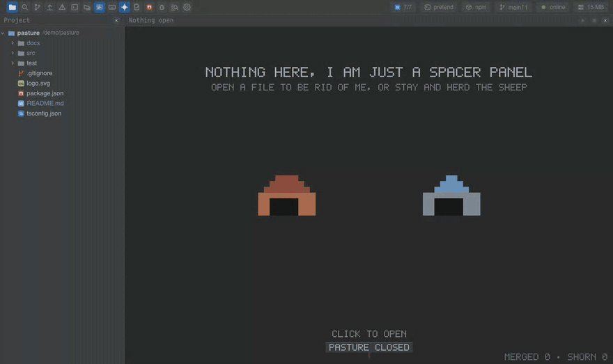Image resolution: width=613 pixels, height=364 pixels.
Task: Click the MERGED 0 counter
Action: pos(527,357)
